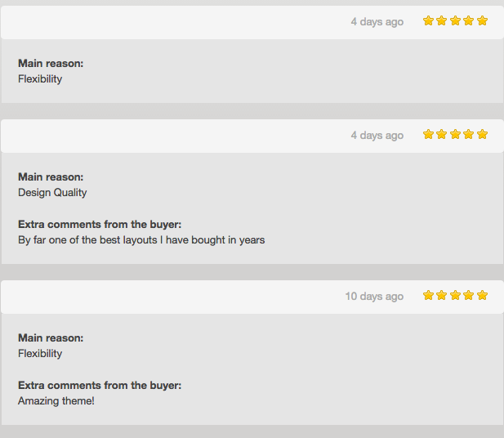Click "Extra comments from the buyer:" above Amazing theme
This screenshot has height=438, width=504.
click(x=100, y=386)
